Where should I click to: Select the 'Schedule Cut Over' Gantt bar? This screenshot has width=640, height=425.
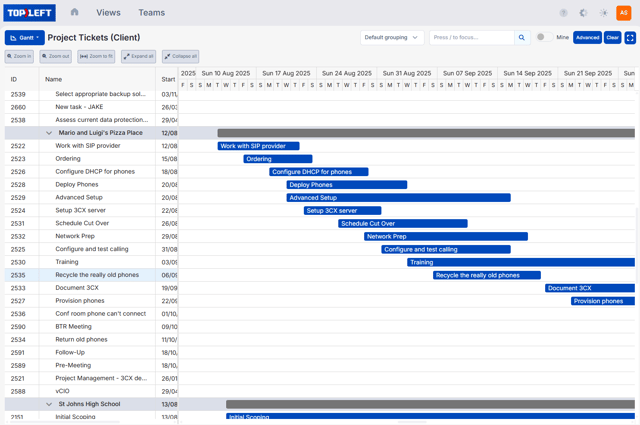coord(403,224)
